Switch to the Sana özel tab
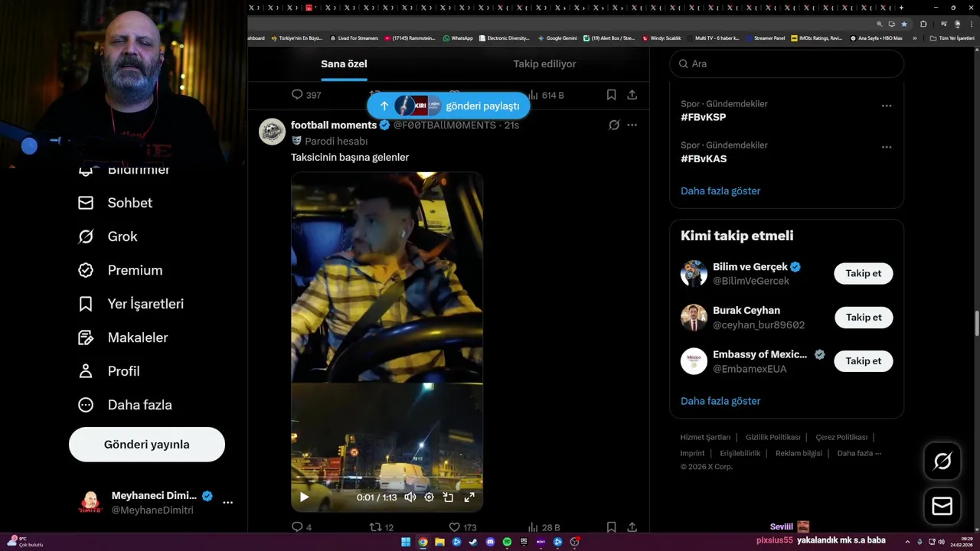 (344, 64)
